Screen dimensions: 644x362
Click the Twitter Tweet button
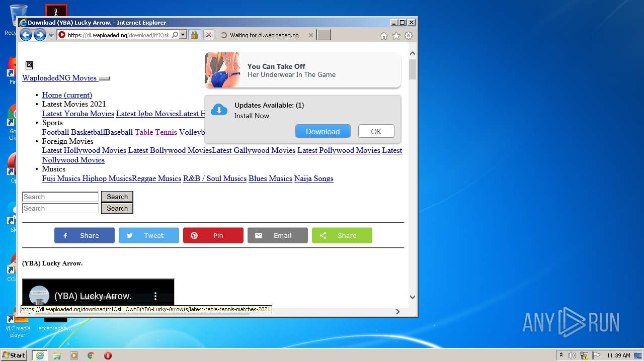pyautogui.click(x=149, y=235)
